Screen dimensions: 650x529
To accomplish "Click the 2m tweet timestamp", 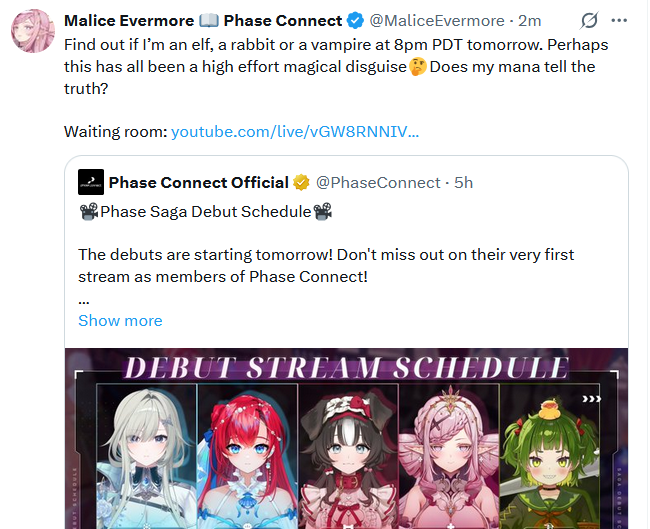I will (x=529, y=20).
